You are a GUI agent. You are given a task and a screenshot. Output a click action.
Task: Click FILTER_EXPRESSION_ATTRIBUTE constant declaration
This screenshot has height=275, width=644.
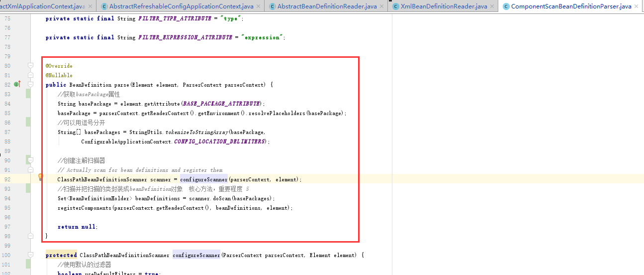click(x=185, y=37)
